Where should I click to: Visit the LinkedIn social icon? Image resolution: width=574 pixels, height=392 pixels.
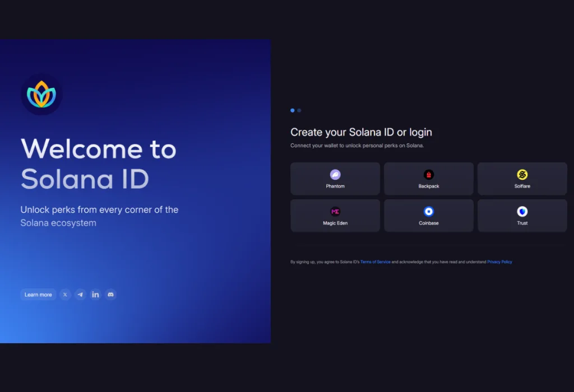click(96, 295)
